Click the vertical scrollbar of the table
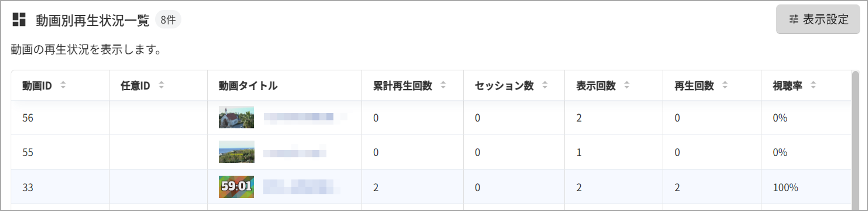Viewport: 868px width, 211px height. coord(855,140)
